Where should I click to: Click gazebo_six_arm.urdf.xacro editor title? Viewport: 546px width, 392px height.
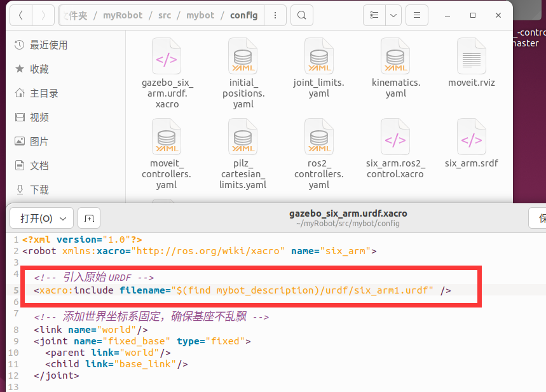tap(348, 213)
